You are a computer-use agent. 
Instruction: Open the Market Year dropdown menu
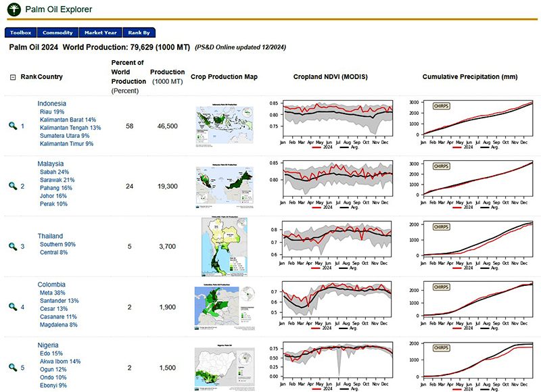(x=100, y=32)
